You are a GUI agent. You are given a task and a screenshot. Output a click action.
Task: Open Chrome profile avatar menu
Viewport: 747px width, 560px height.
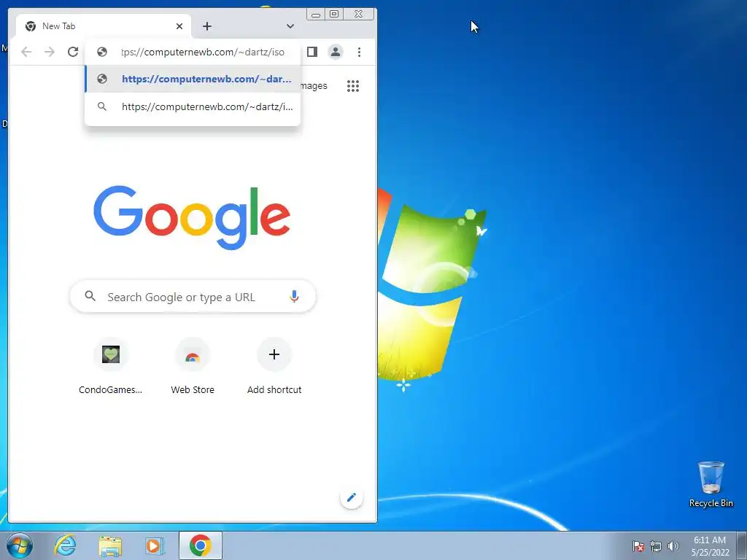click(x=336, y=52)
